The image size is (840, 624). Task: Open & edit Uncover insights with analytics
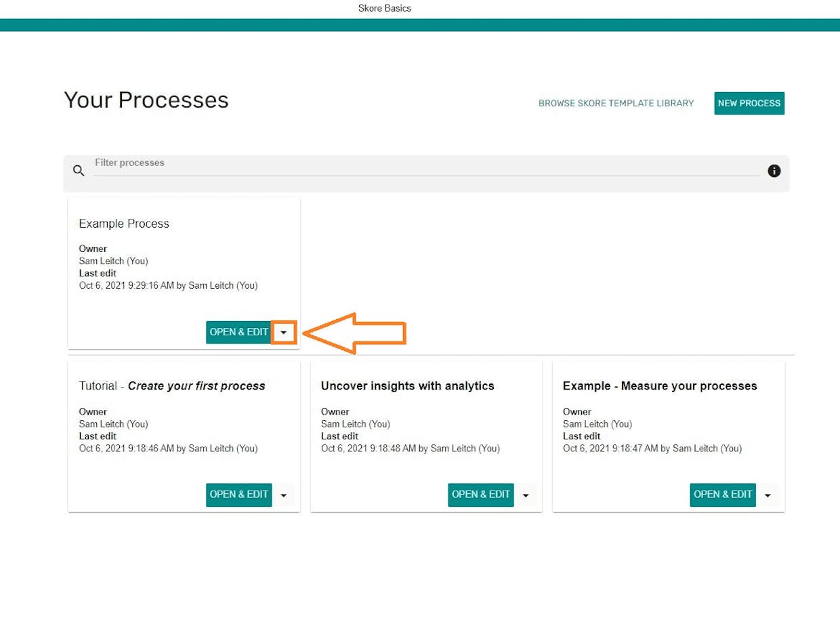click(481, 495)
